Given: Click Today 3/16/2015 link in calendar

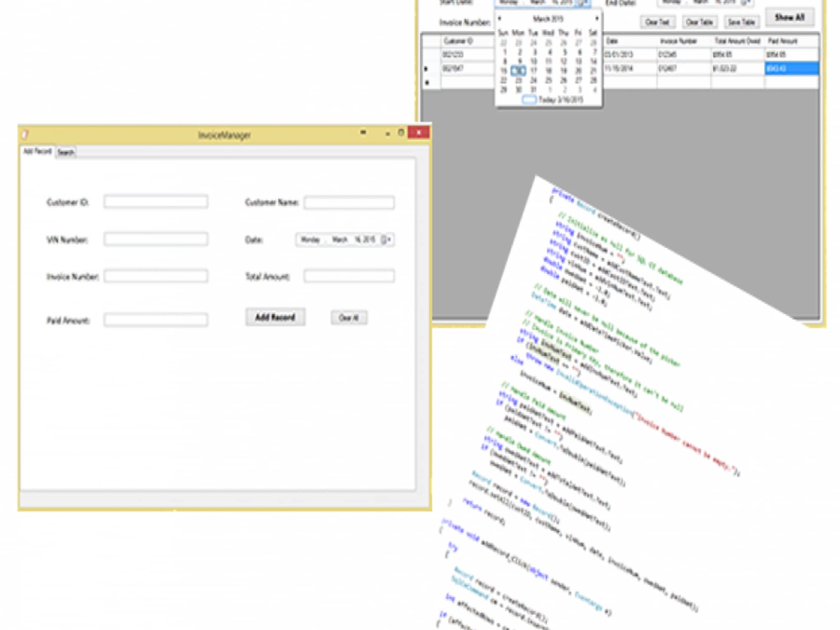Looking at the screenshot, I should (x=560, y=100).
